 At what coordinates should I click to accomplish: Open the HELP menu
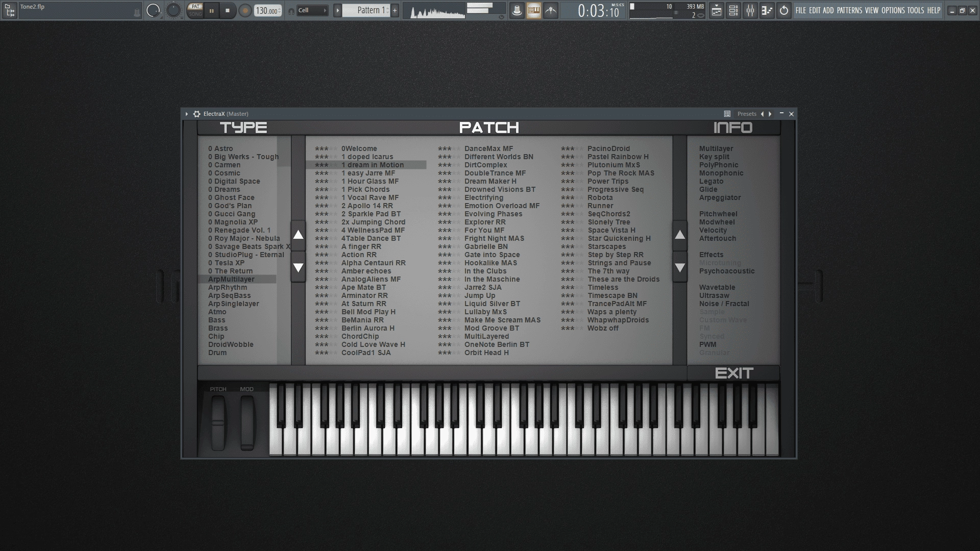tap(934, 10)
